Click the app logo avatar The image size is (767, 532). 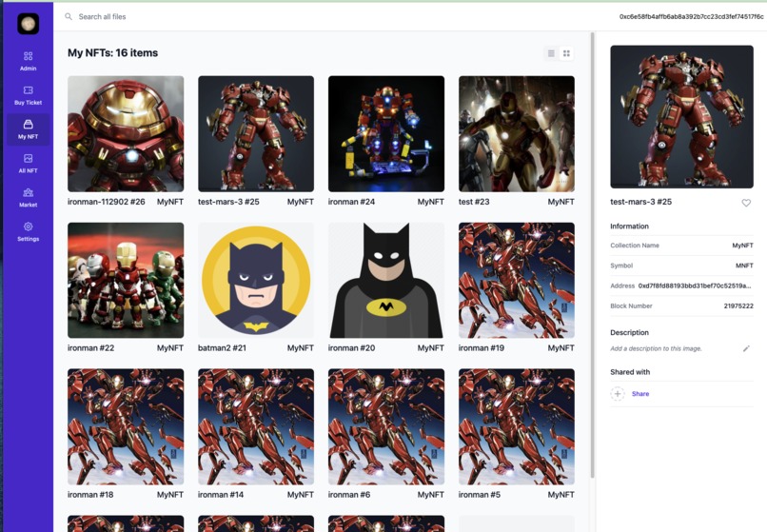point(29,24)
